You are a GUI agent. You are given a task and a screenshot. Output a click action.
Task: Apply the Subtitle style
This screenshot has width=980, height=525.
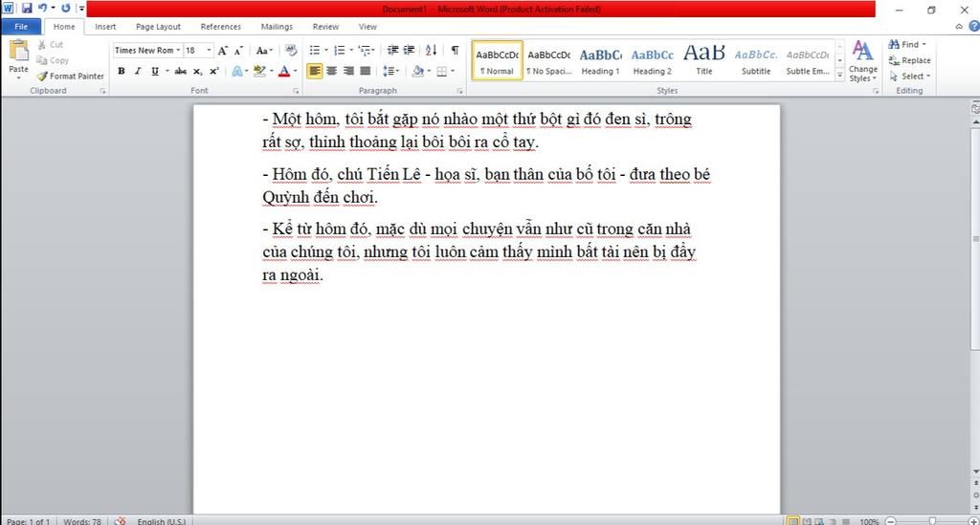click(x=756, y=61)
